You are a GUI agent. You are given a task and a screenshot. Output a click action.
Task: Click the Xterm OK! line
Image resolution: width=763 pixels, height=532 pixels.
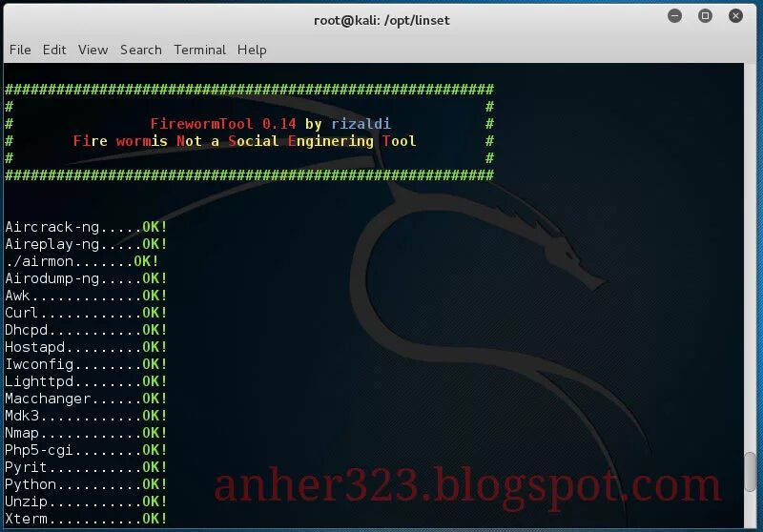pos(86,519)
